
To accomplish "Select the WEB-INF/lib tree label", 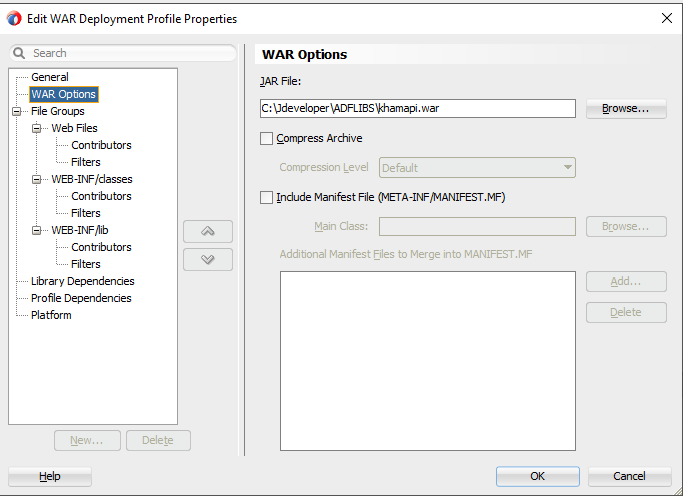I will [80, 230].
